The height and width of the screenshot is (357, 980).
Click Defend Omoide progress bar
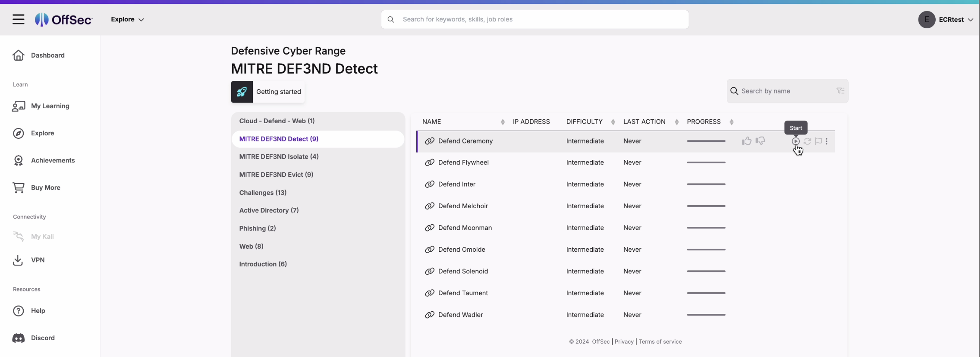pyautogui.click(x=706, y=249)
